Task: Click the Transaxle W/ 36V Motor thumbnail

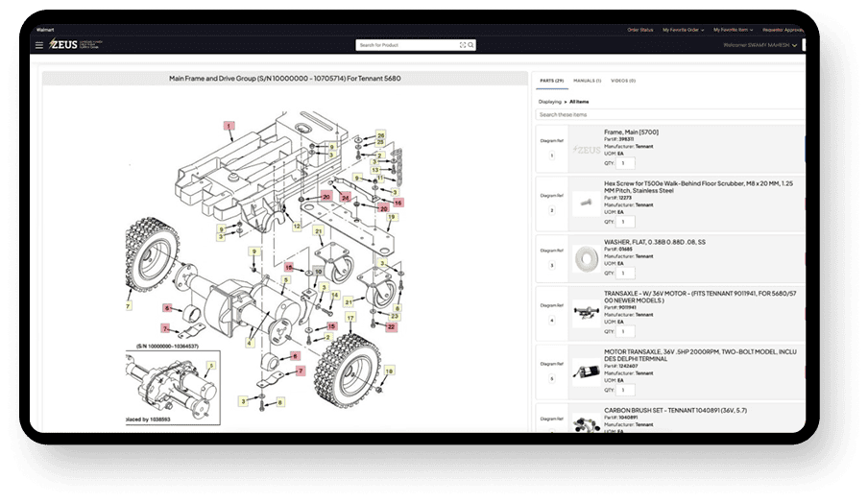Action: [587, 313]
